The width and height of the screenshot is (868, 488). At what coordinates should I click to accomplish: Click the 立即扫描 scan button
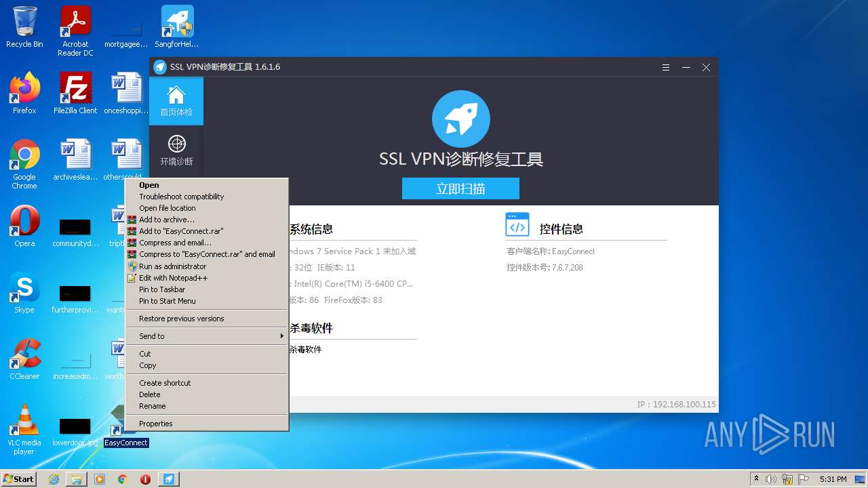(460, 188)
